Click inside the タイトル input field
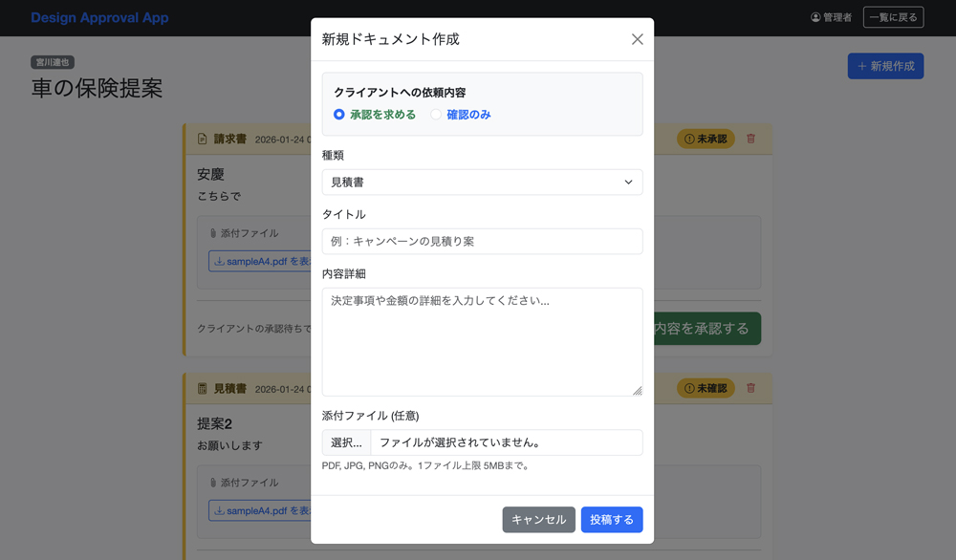 coord(482,241)
